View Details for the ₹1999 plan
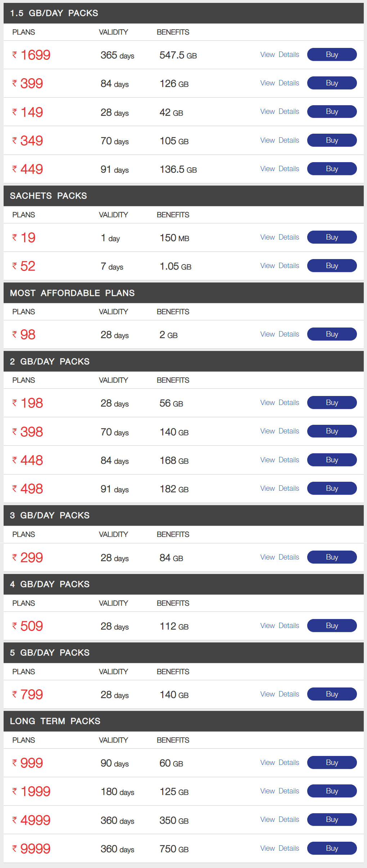Image resolution: width=367 pixels, height=868 pixels. 279,791
